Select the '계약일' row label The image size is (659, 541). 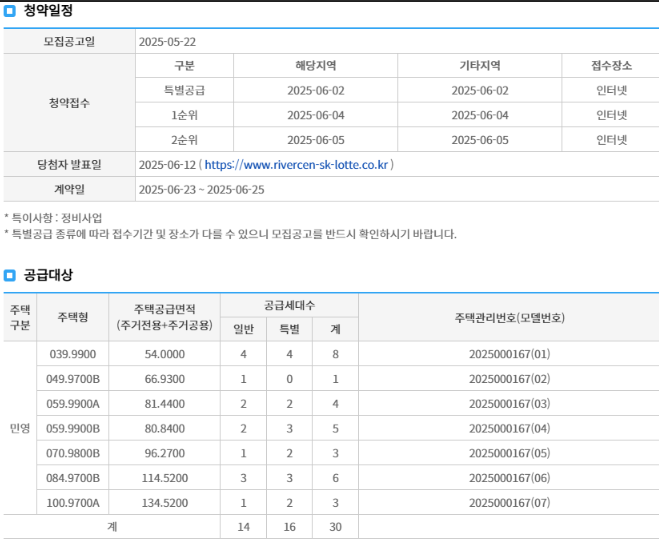pos(69,190)
